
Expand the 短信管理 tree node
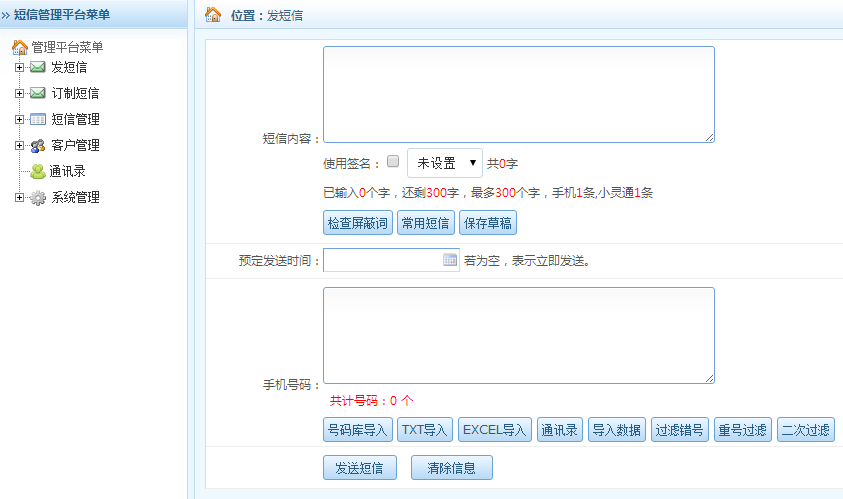19,119
